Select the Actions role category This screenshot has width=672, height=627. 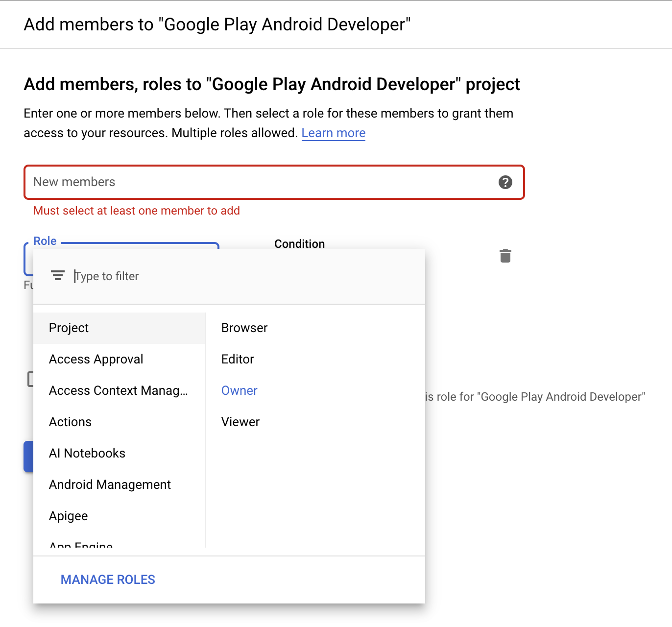70,422
